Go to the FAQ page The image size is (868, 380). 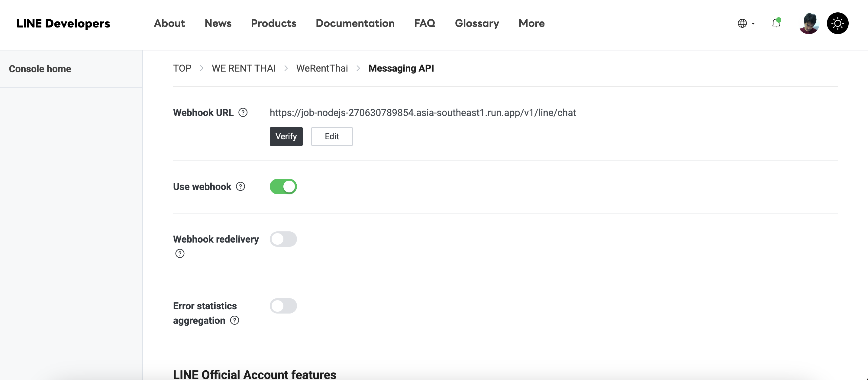point(424,23)
